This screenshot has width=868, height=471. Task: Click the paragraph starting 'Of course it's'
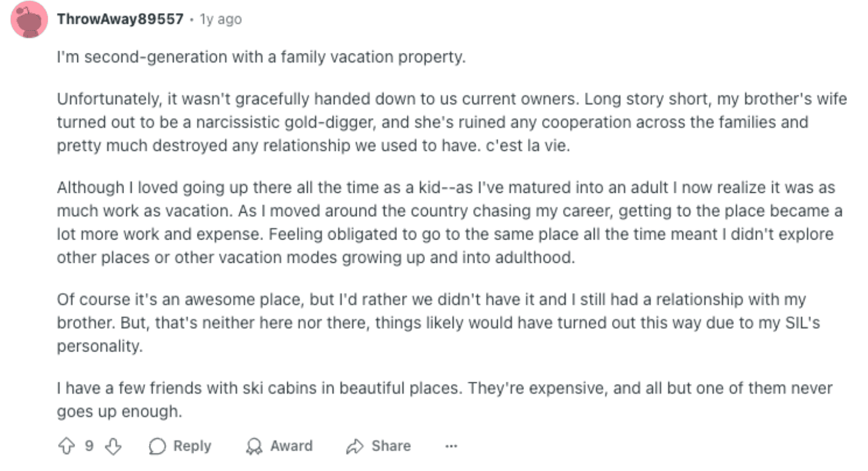438,323
